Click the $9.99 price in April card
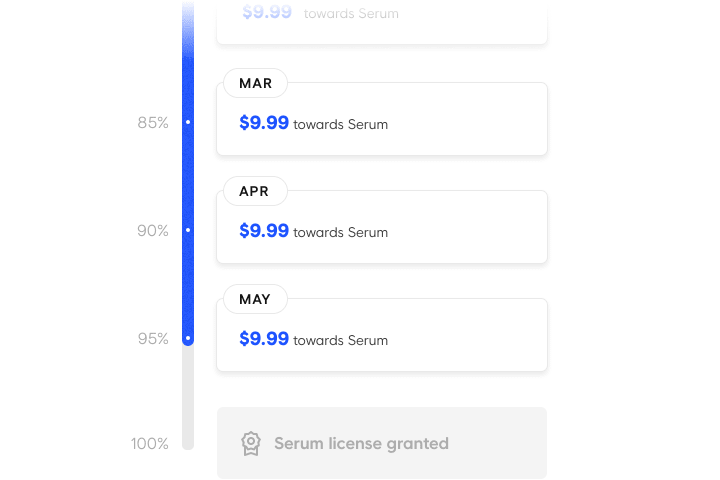The height and width of the screenshot is (480, 720). (x=264, y=231)
